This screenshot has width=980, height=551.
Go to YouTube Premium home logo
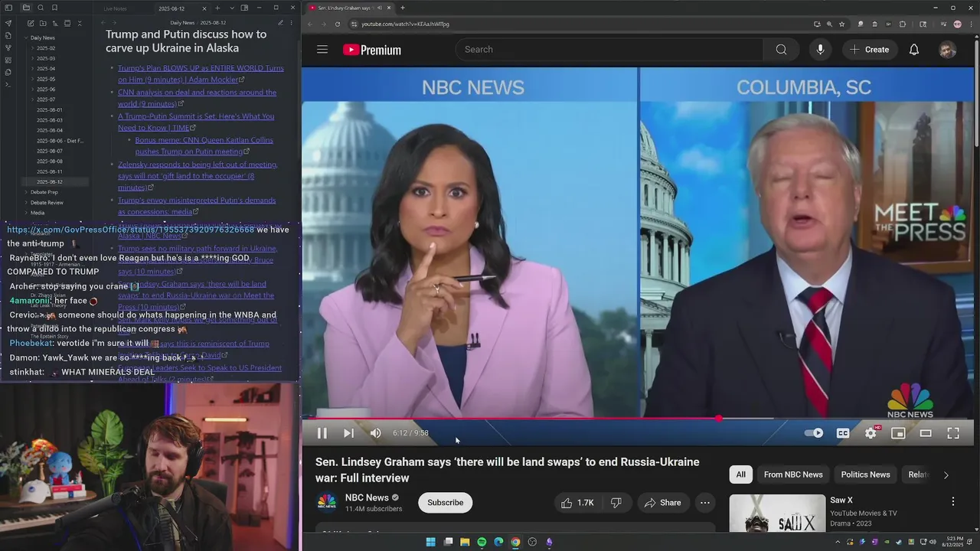[372, 50]
